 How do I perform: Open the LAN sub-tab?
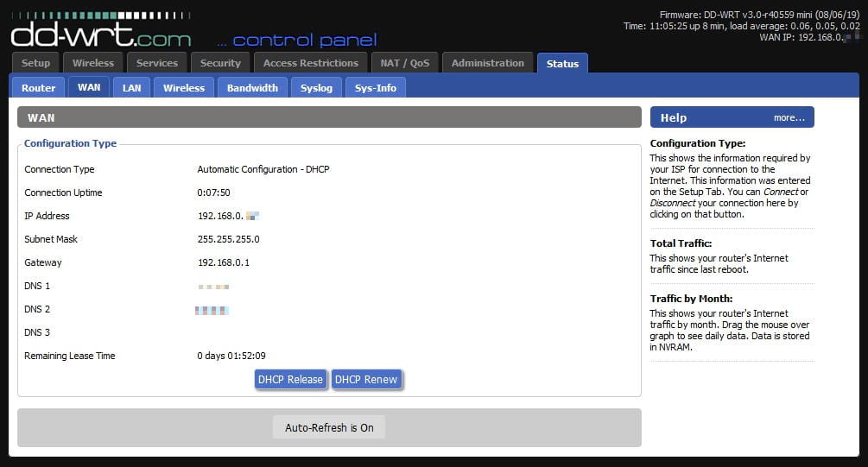pyautogui.click(x=132, y=88)
